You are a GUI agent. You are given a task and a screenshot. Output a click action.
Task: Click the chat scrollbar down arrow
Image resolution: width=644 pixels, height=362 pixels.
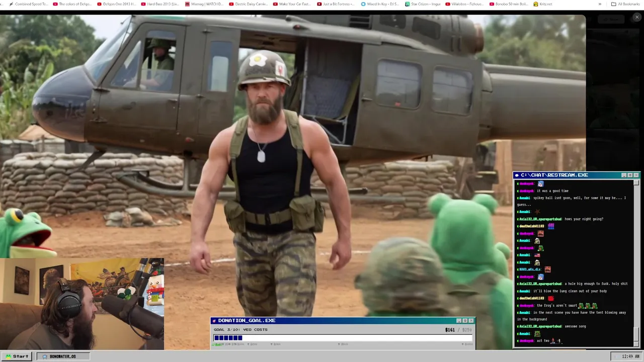(636, 344)
